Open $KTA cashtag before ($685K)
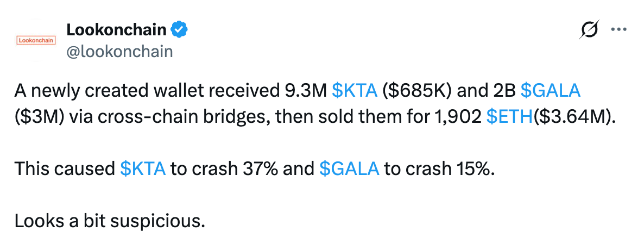Image resolution: width=644 pixels, height=250 pixels. pos(355,91)
